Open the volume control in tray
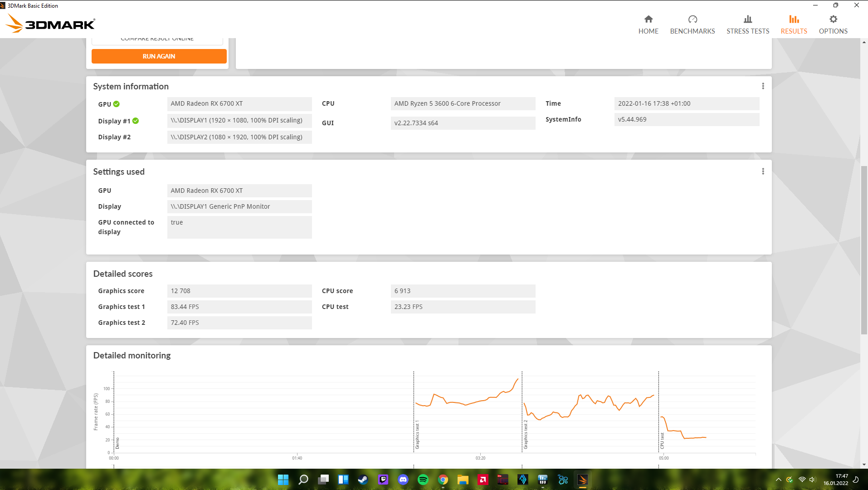The width and height of the screenshot is (868, 490). (812, 480)
